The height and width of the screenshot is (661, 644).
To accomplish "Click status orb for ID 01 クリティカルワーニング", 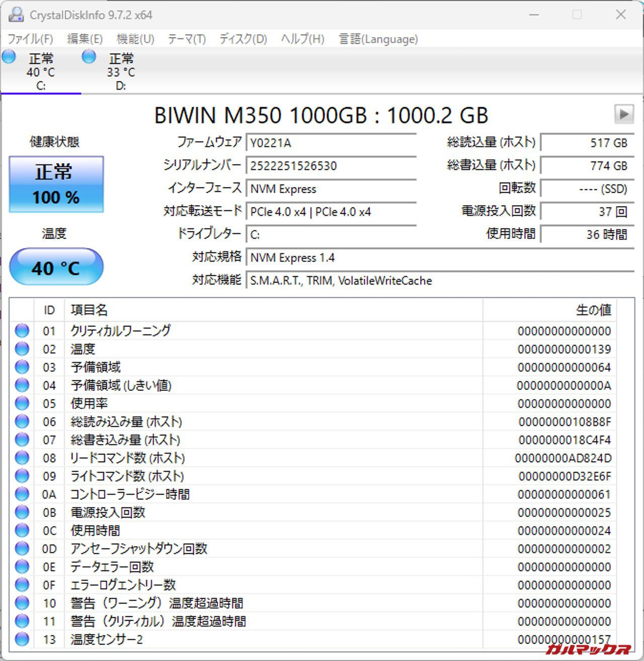I will 22,331.
